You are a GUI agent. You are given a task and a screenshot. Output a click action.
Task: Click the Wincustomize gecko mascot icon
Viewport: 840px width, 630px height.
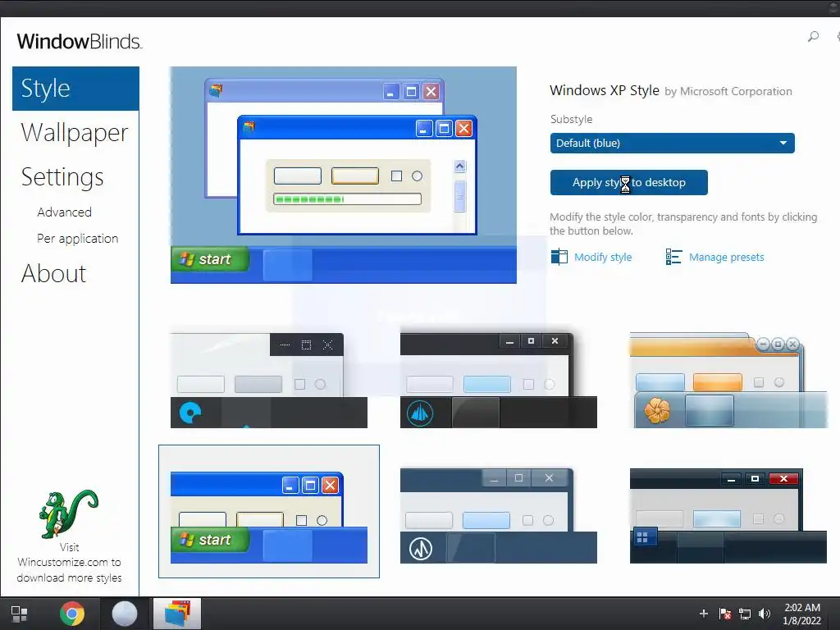[69, 514]
